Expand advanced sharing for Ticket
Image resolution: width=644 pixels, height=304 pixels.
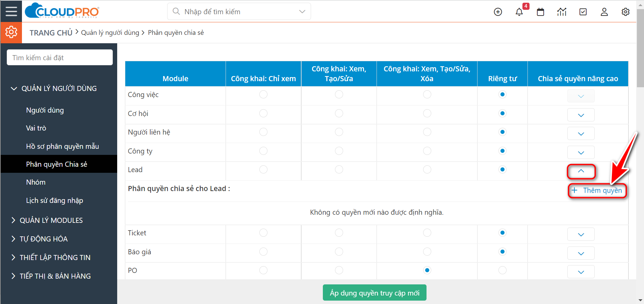click(581, 234)
